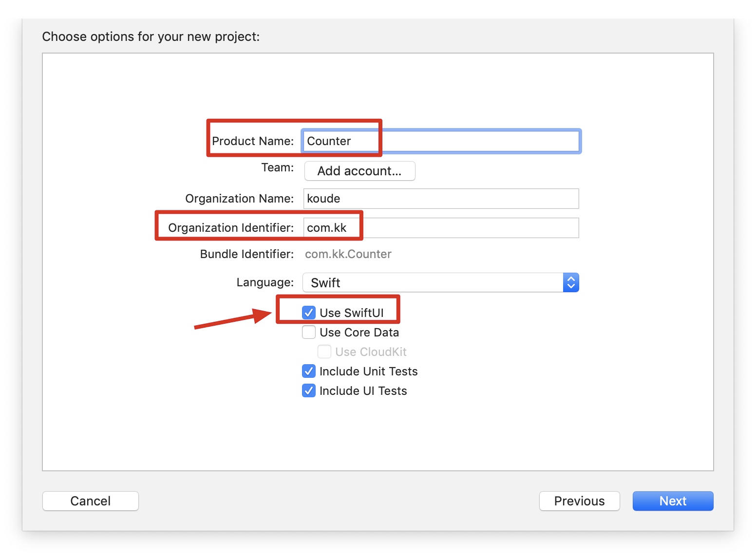Viewport: 756px width, 557px height.
Task: Click the Organization Name label
Action: (240, 199)
